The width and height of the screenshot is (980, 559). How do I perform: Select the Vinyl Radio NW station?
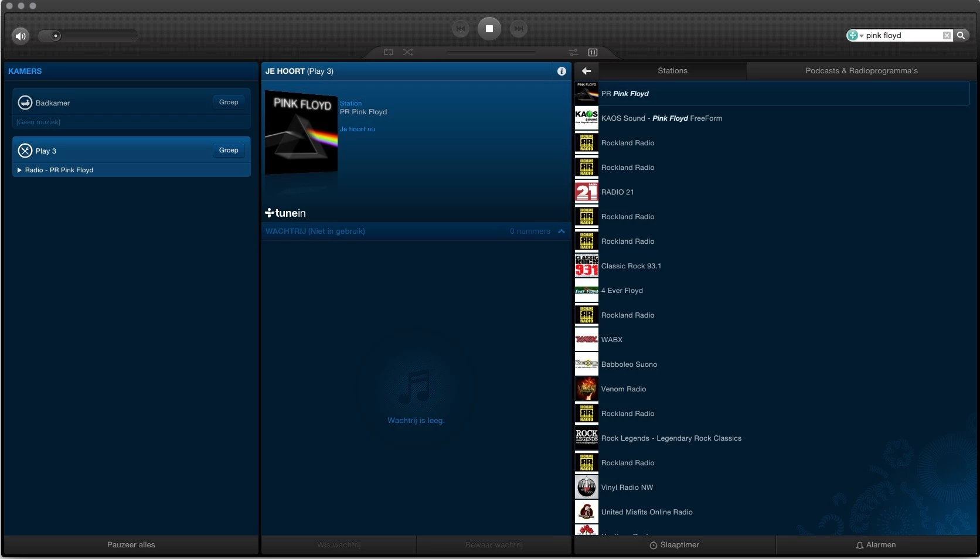coord(772,488)
